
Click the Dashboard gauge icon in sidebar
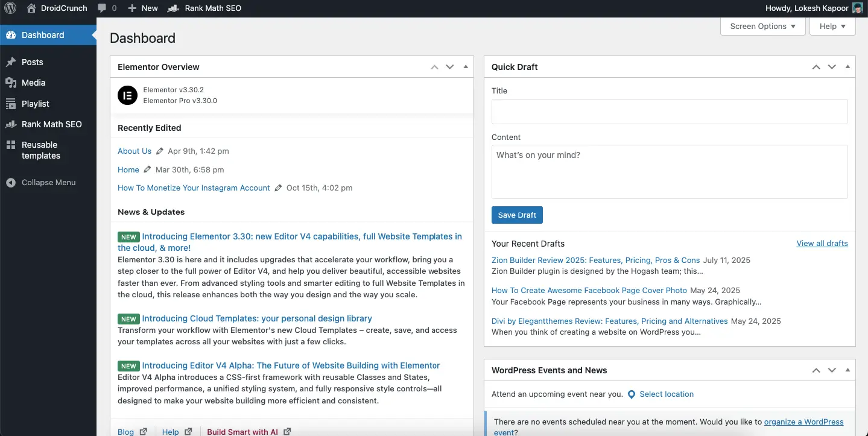11,35
